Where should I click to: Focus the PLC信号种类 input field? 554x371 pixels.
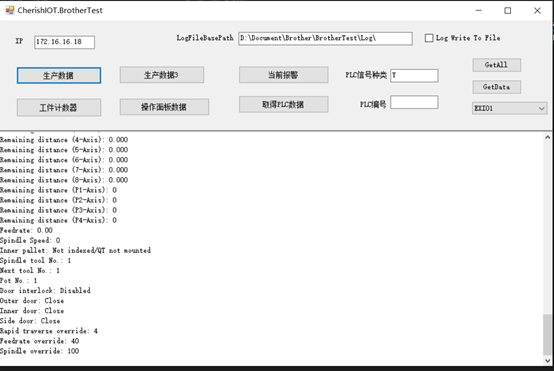[x=414, y=76]
